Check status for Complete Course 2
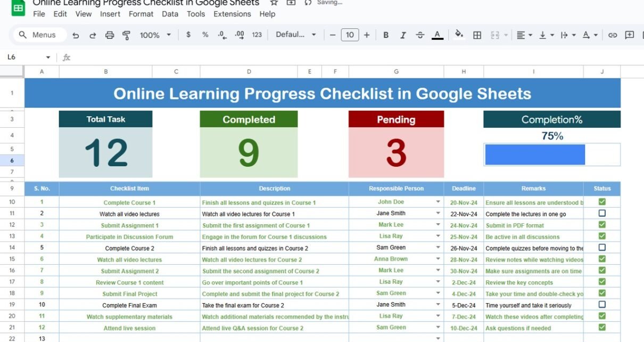 [602, 248]
